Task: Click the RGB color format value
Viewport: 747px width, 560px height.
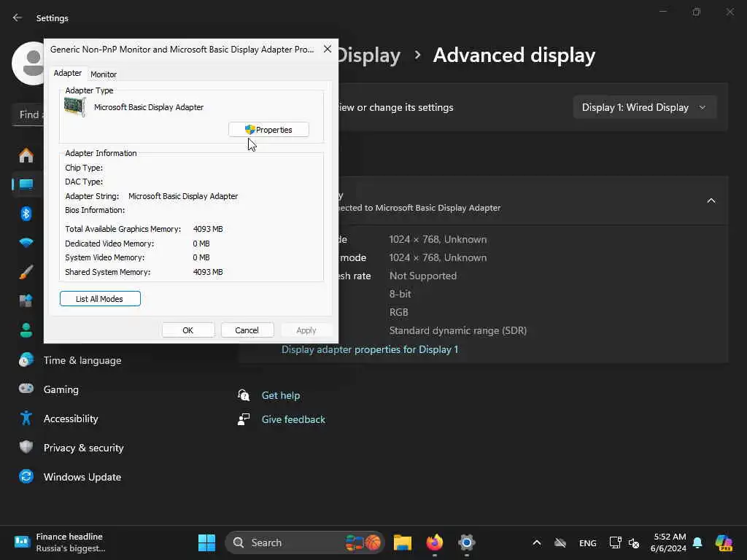Action: coord(399,312)
